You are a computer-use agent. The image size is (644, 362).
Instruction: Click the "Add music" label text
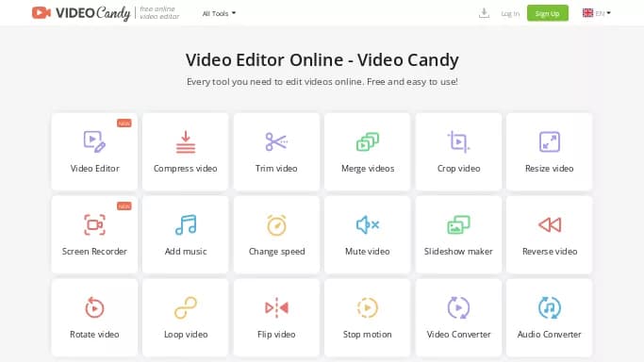coord(186,251)
